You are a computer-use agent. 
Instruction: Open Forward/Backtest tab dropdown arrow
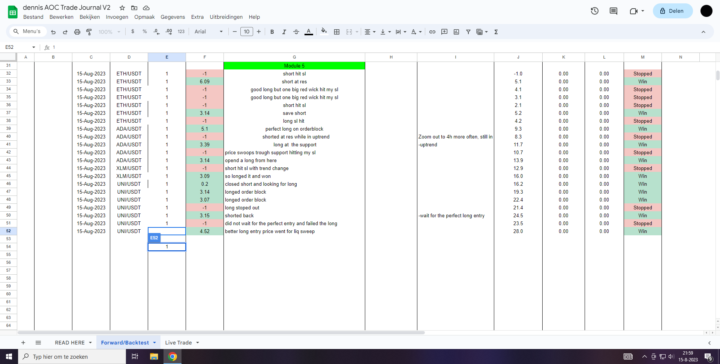click(x=154, y=342)
